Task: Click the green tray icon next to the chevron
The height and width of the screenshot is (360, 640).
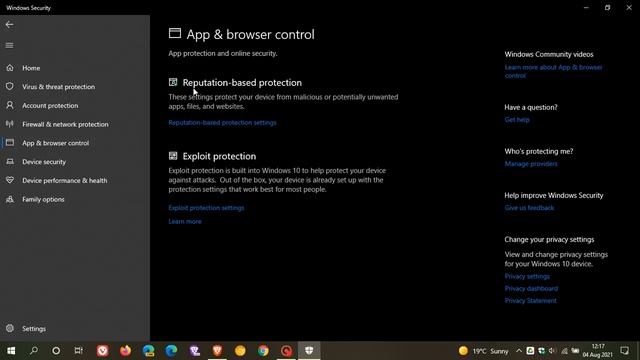Action: (x=530, y=351)
